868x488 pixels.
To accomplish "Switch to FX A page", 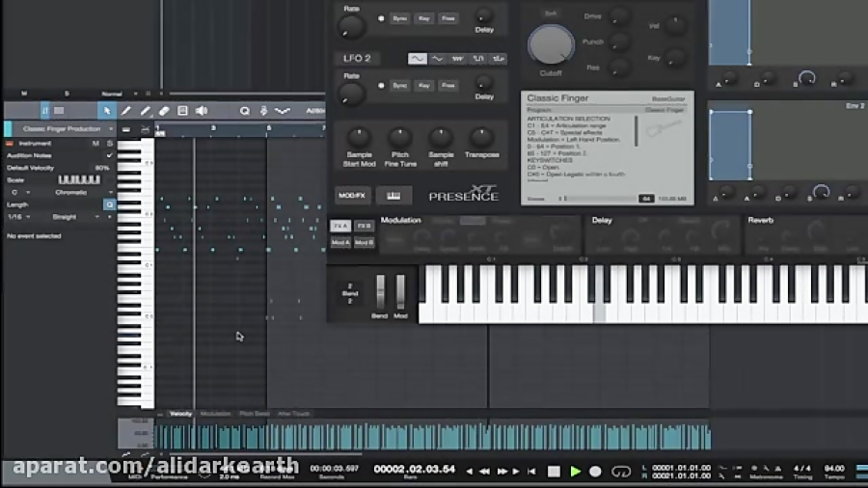I will click(339, 227).
